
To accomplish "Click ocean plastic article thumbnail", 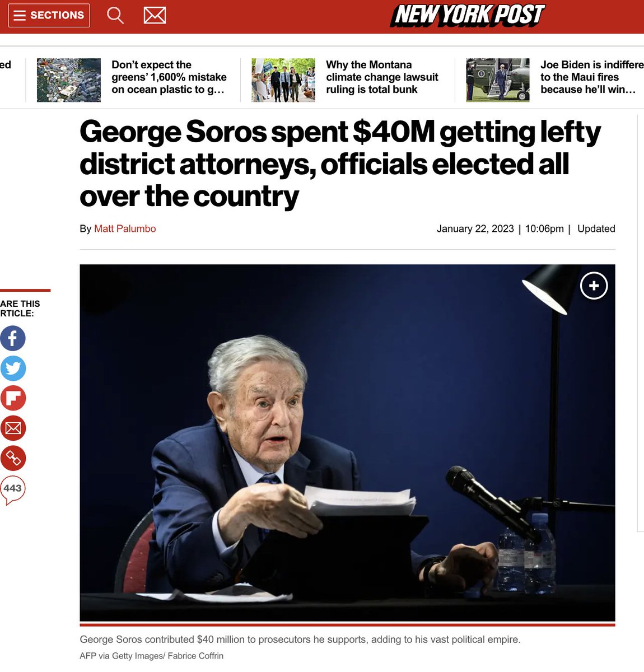I will [x=69, y=80].
